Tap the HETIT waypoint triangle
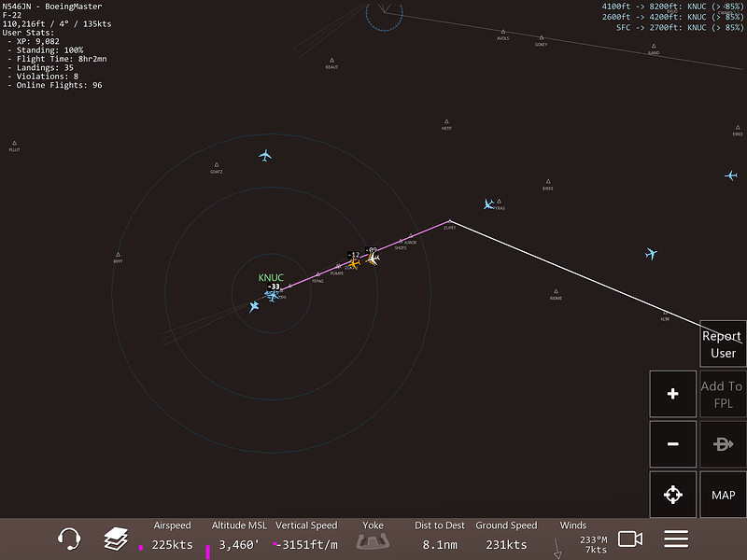The image size is (747, 560). pyautogui.click(x=446, y=121)
